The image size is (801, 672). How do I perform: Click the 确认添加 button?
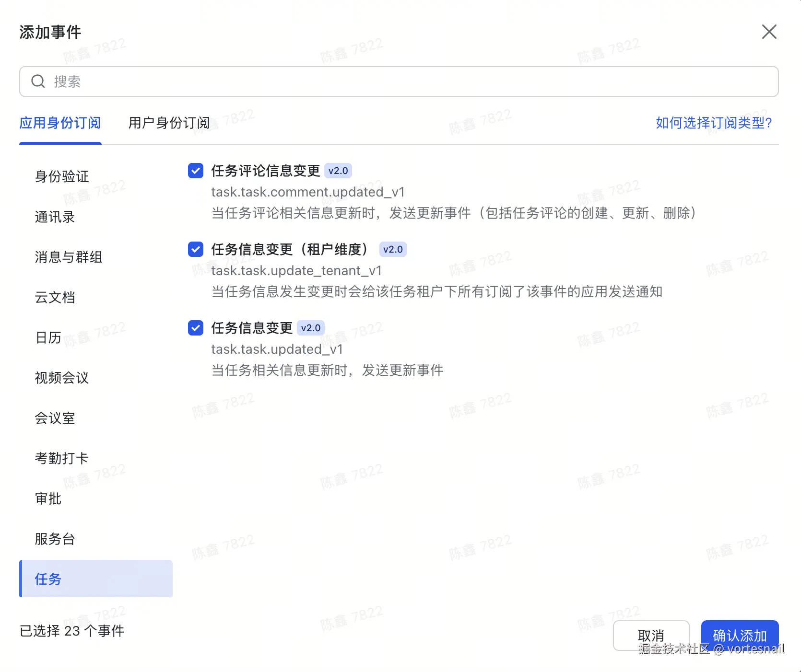pyautogui.click(x=739, y=635)
